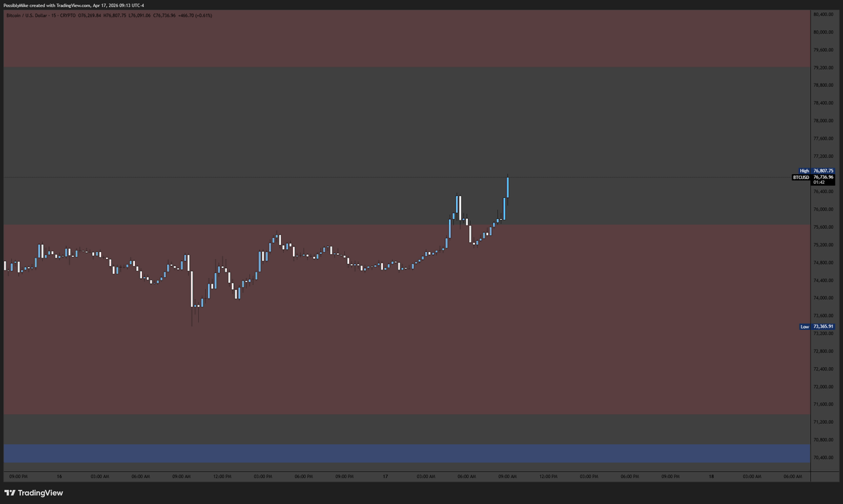Click the TradingView logo at bottom left
Screen dimensions: 843x504
pos(34,493)
